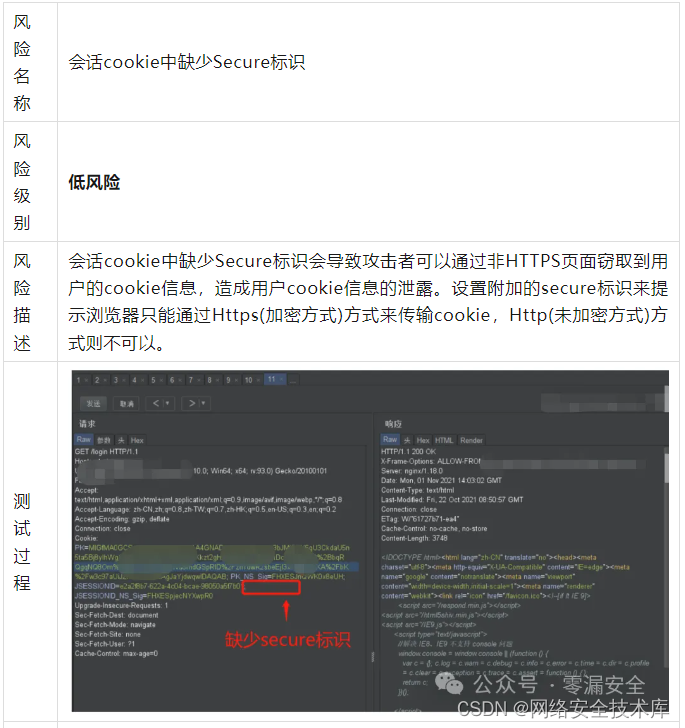Go forward with the > history arrow
The width and height of the screenshot is (685, 728).
(x=192, y=403)
